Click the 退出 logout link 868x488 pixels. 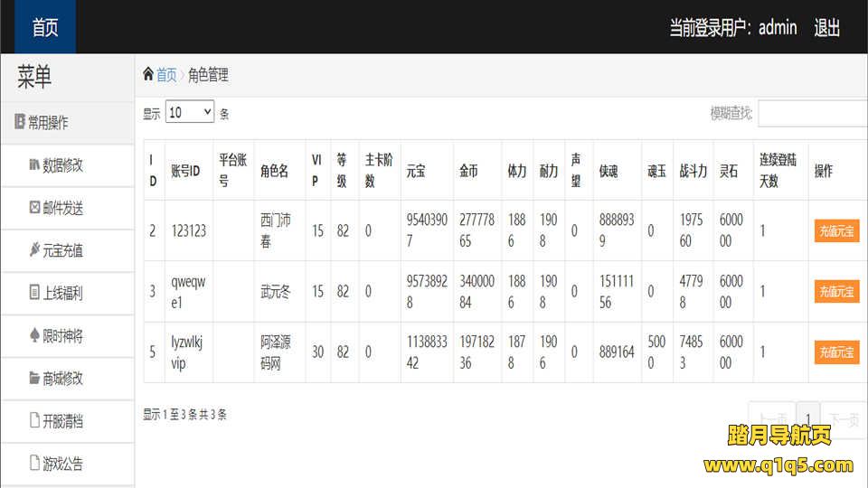point(826,28)
